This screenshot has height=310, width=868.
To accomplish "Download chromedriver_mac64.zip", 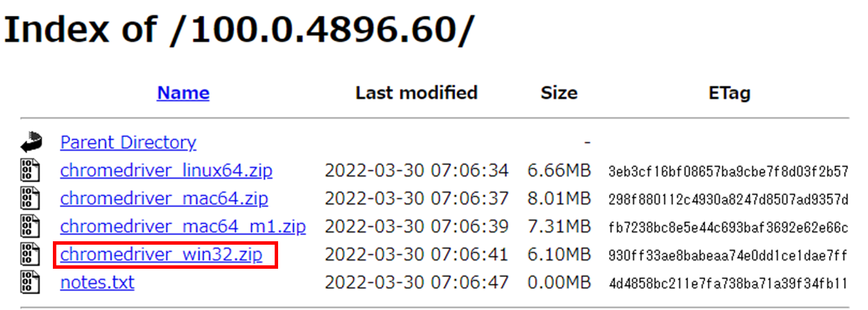I will 164,199.
